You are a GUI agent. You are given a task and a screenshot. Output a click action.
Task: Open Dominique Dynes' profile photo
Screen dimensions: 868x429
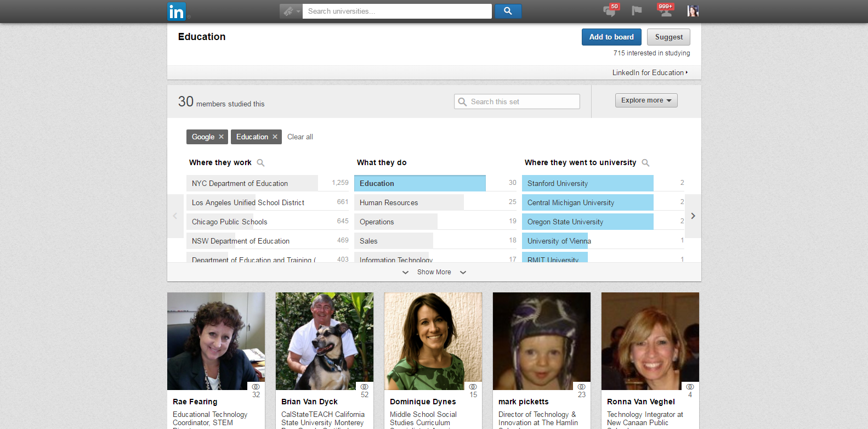point(433,341)
